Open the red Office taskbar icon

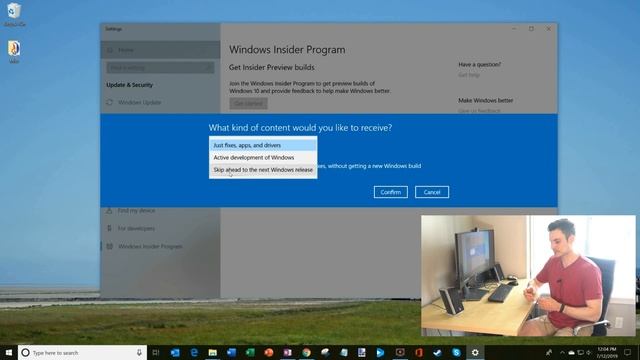(x=419, y=353)
